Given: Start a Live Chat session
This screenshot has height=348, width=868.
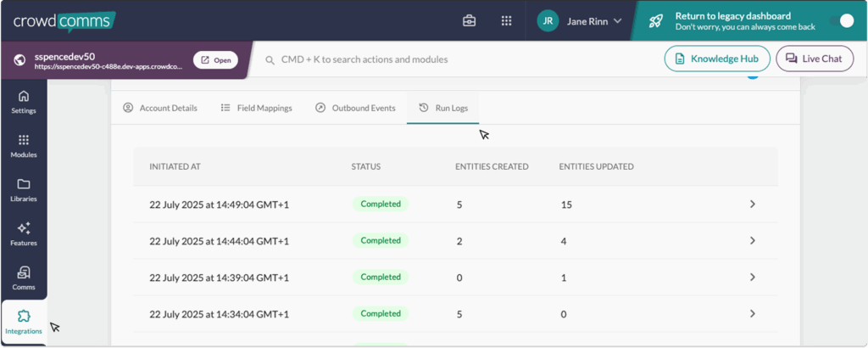Looking at the screenshot, I should (814, 59).
